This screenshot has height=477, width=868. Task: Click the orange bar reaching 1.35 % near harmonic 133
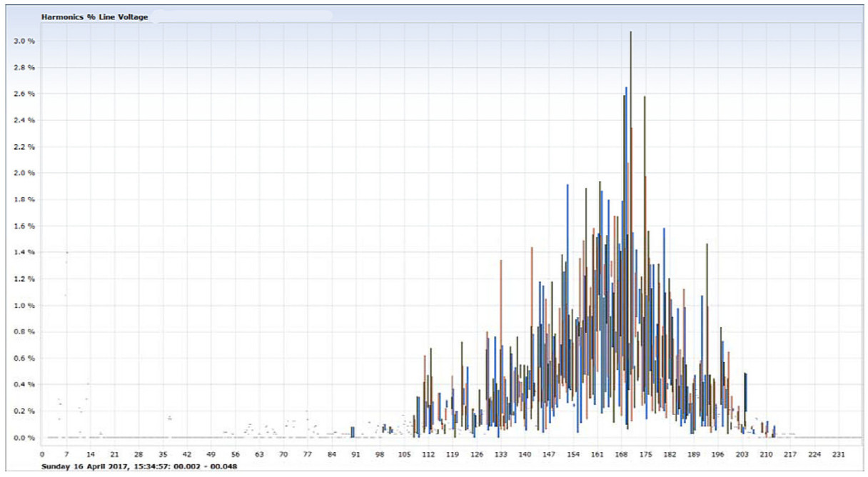coord(501,344)
